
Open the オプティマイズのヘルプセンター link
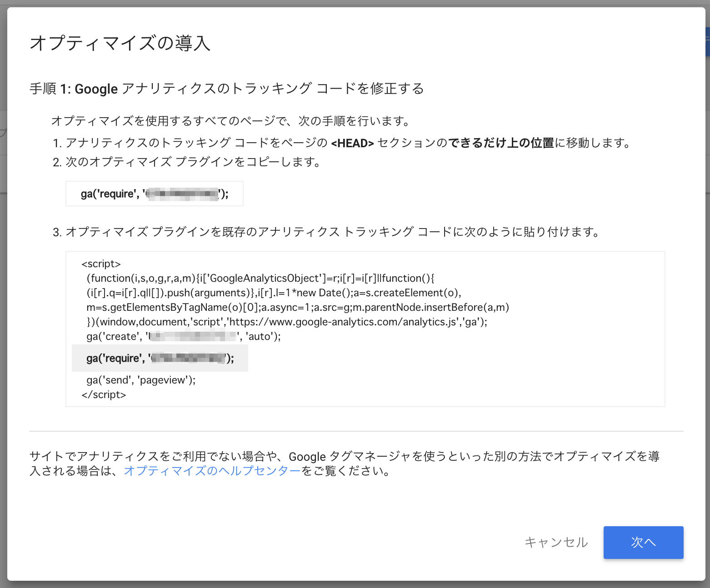pyautogui.click(x=212, y=471)
